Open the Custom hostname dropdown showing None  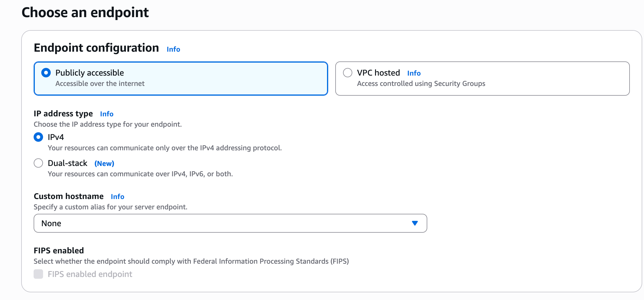click(x=230, y=223)
